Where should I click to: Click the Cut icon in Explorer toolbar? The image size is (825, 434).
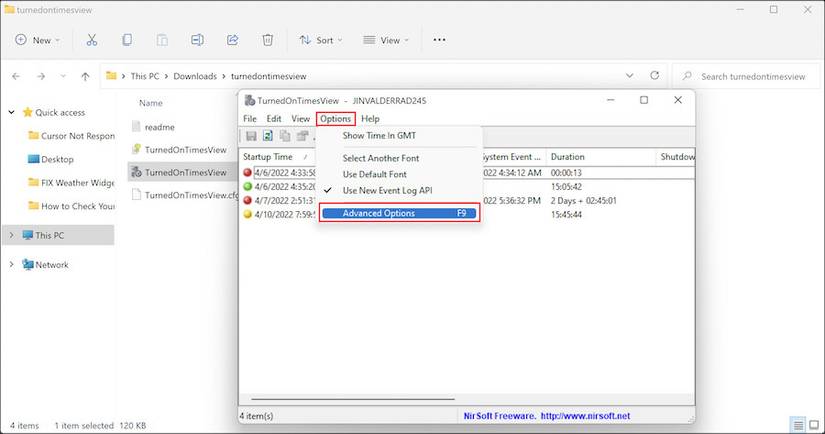92,40
